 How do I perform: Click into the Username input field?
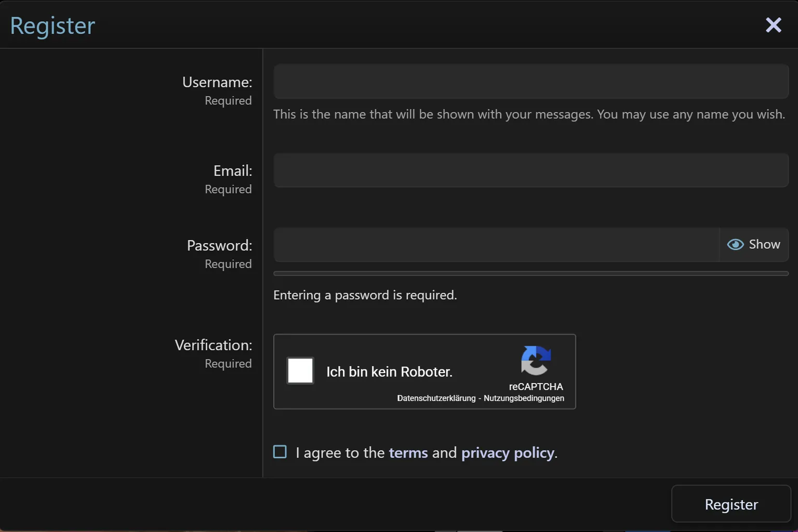point(531,82)
